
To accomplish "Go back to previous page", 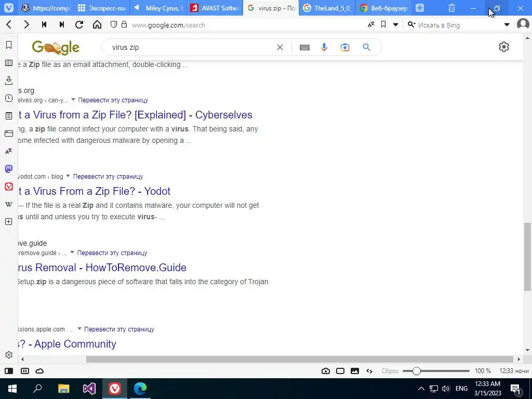I will coord(9,25).
